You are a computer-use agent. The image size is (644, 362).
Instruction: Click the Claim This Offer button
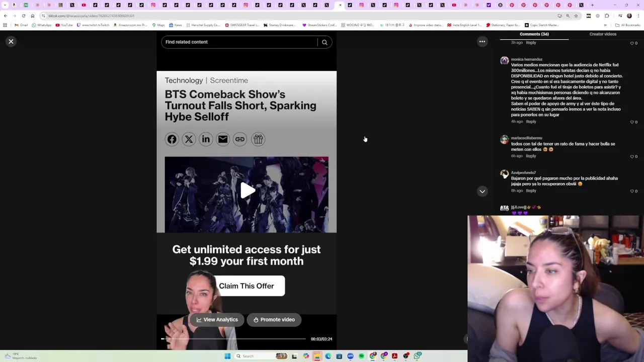tap(247, 286)
